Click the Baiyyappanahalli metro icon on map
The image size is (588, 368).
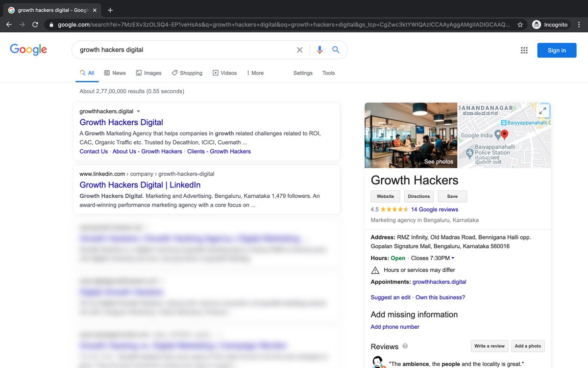[x=503, y=122]
